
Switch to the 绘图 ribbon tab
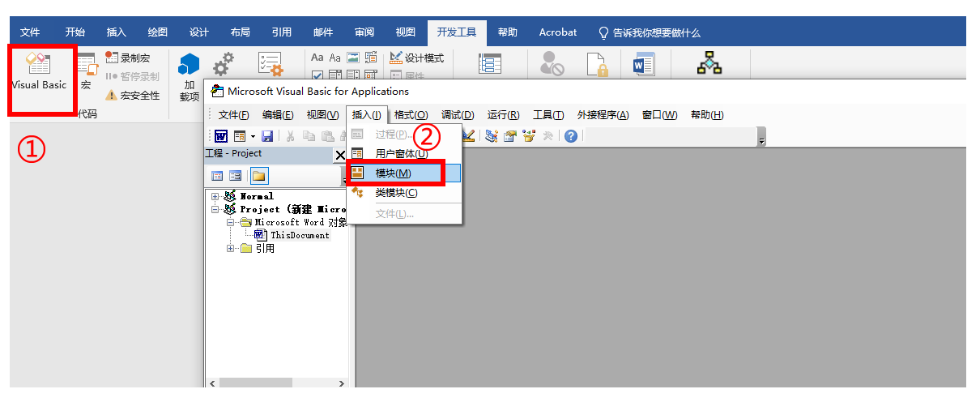coord(158,32)
